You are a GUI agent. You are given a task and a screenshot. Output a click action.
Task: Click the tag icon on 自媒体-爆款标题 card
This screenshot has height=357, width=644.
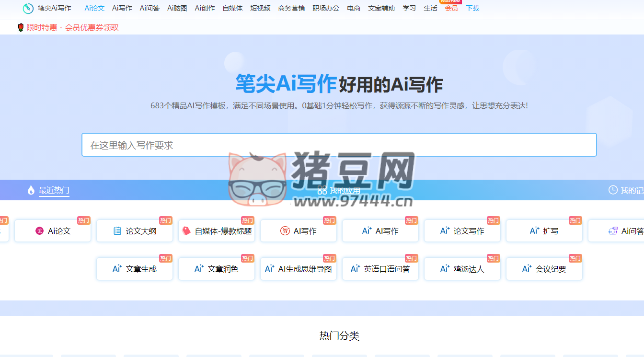click(186, 231)
